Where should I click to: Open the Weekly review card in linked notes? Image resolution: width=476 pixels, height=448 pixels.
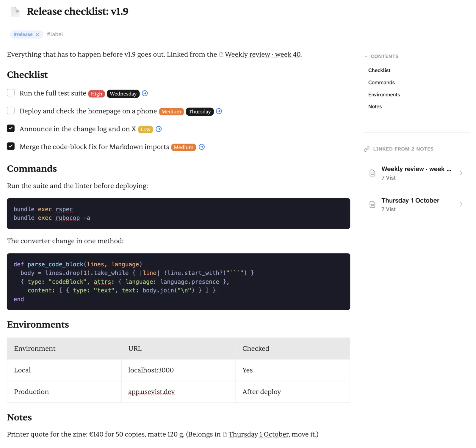tap(416, 173)
